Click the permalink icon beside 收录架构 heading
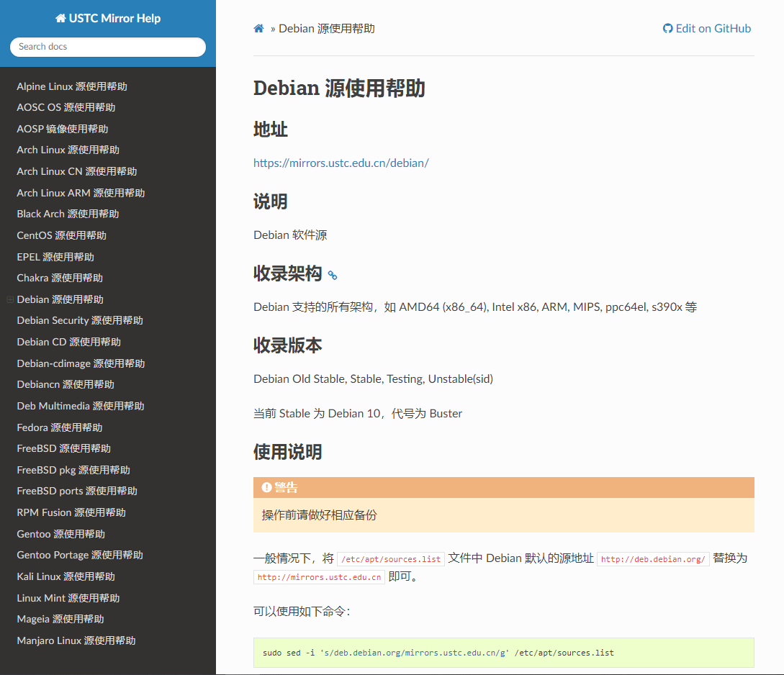 333,275
